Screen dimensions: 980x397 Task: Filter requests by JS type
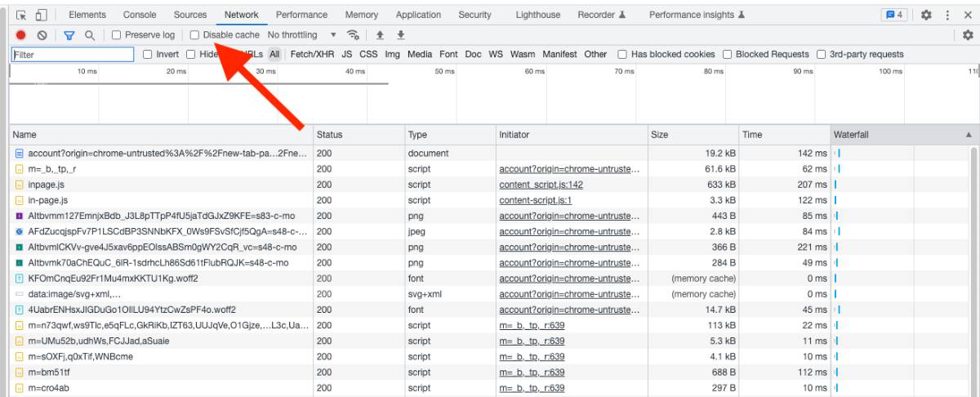click(347, 55)
